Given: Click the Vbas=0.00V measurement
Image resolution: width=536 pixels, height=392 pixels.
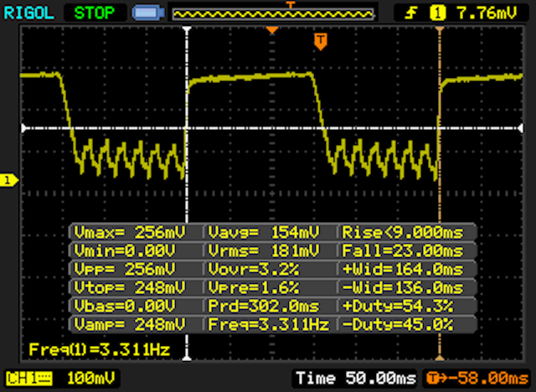Looking at the screenshot, I should coord(125,306).
